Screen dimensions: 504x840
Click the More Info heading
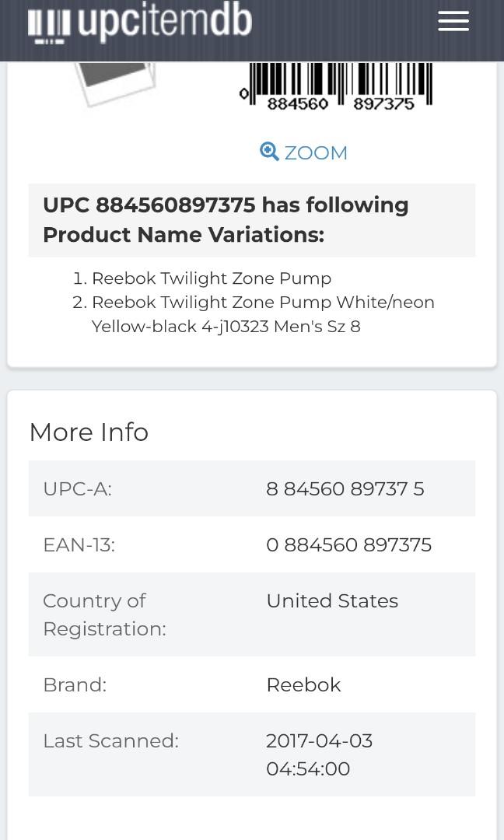tap(89, 432)
